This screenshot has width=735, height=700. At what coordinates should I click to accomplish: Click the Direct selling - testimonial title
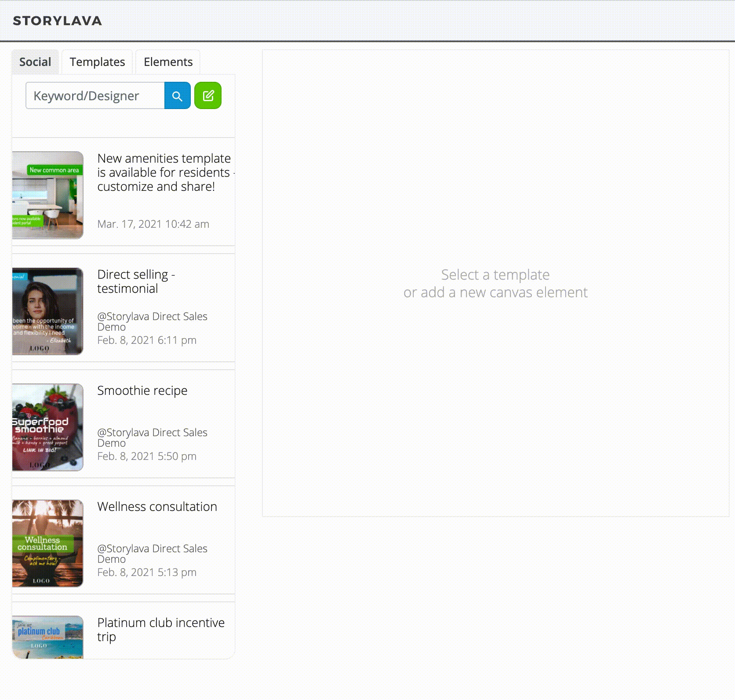[x=136, y=281]
